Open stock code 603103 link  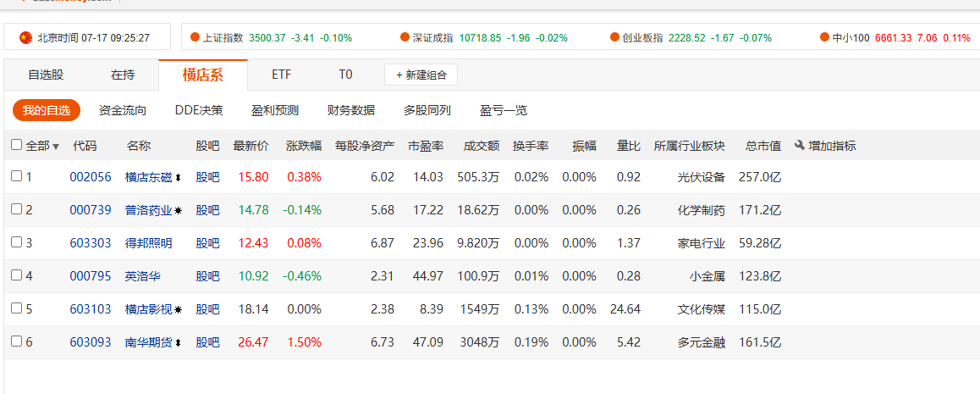[x=91, y=309]
